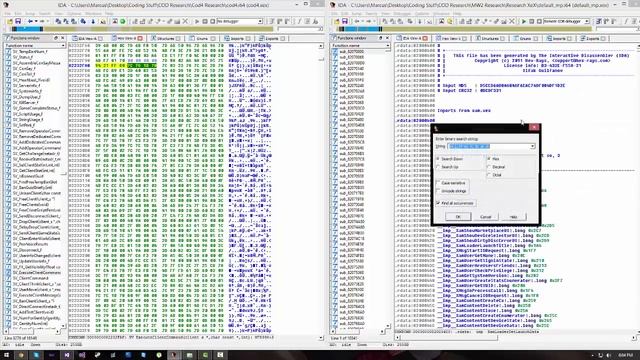Image resolution: width=640 pixels, height=360 pixels.
Task: Select SV_DumpUser_f in left functions list
Action: point(26,97)
